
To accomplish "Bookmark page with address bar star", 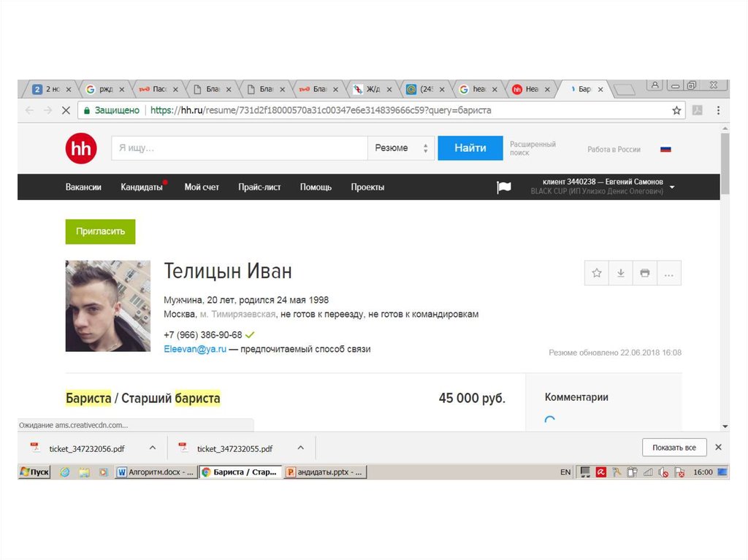I will 676,110.
